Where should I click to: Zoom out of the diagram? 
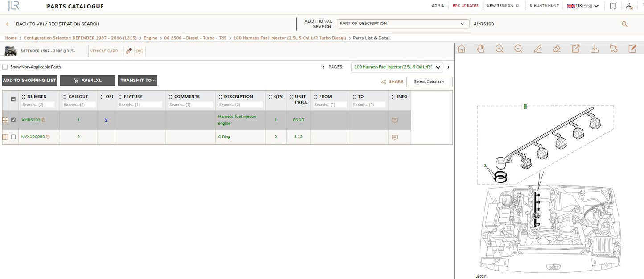518,49
